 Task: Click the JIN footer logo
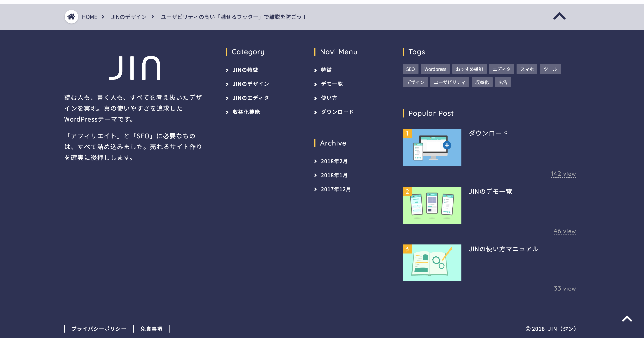pos(134,68)
